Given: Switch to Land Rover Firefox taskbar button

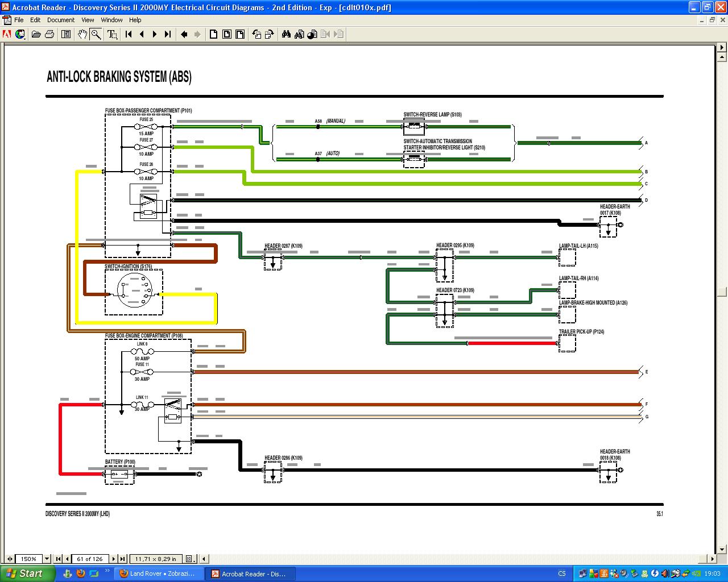Looking at the screenshot, I should click(157, 573).
